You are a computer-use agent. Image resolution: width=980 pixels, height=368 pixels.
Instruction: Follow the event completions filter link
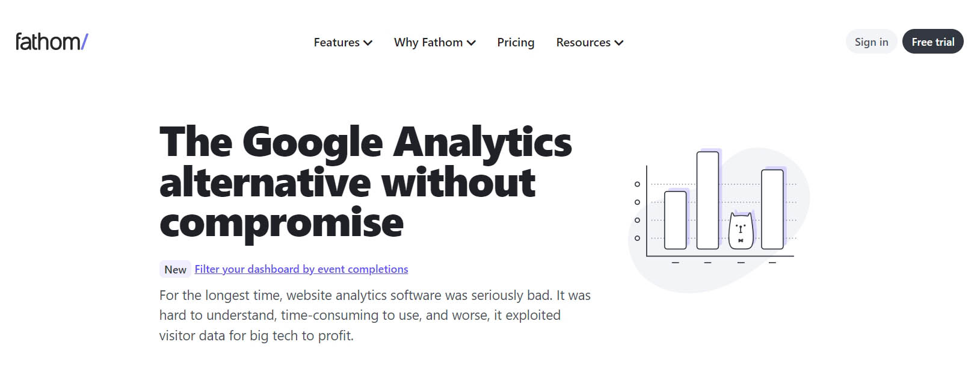point(301,269)
